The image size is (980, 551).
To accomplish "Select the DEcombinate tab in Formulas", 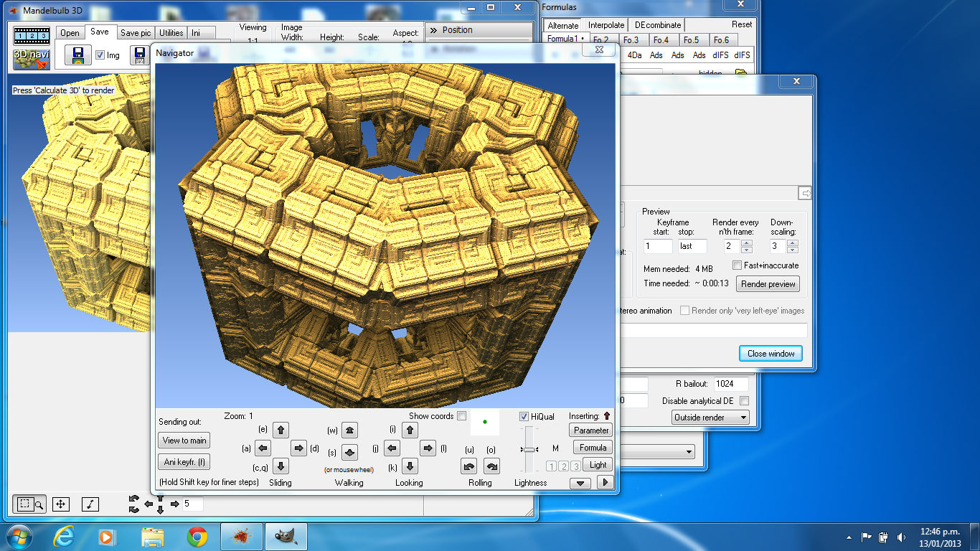I will click(658, 25).
